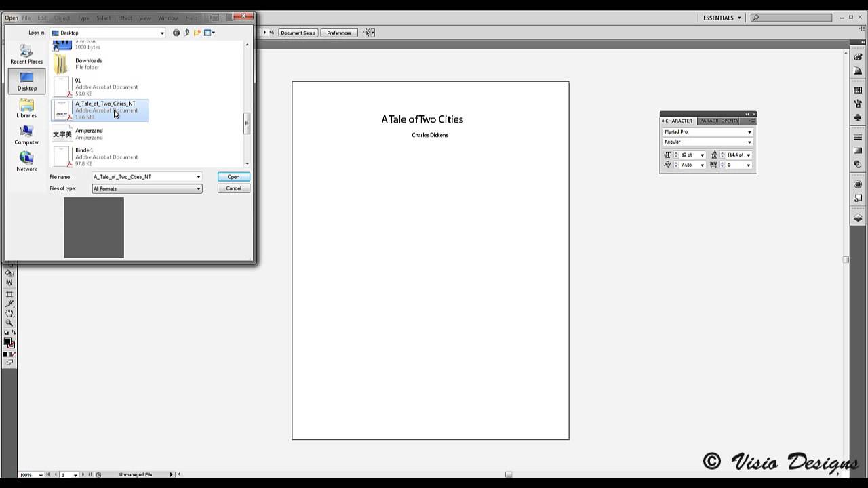The height and width of the screenshot is (488, 868).
Task: Click Up One Level folder icon
Action: [x=186, y=33]
